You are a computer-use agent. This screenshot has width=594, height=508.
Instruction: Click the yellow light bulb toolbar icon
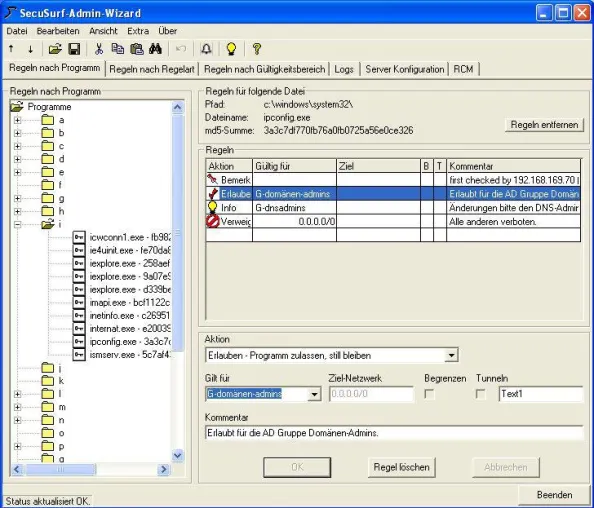click(231, 49)
